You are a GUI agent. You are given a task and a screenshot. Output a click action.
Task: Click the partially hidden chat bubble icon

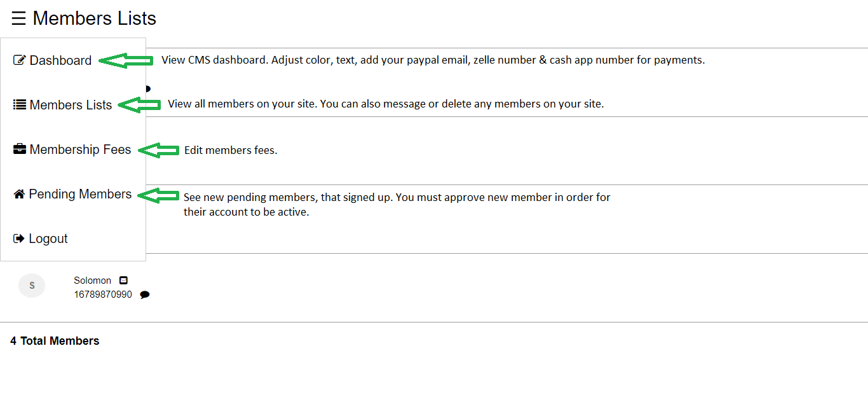(x=148, y=88)
